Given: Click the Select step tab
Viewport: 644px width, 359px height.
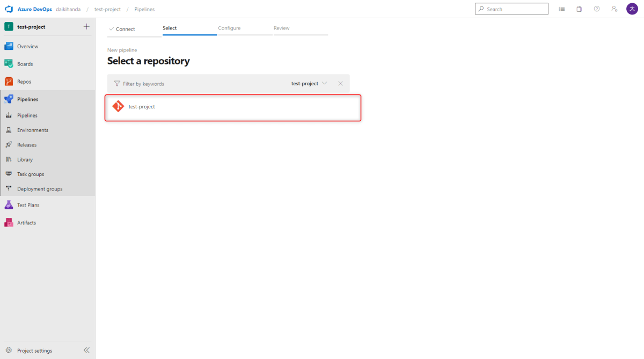Looking at the screenshot, I should click(x=189, y=28).
